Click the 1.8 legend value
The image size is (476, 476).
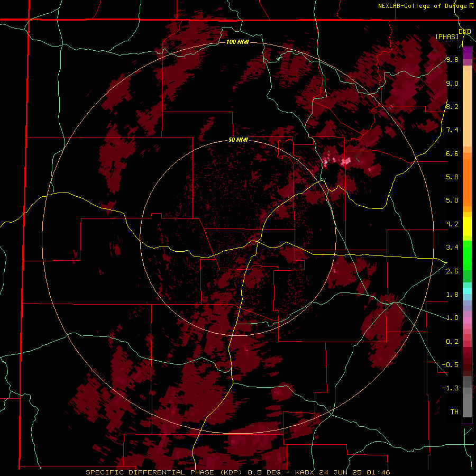452,295
